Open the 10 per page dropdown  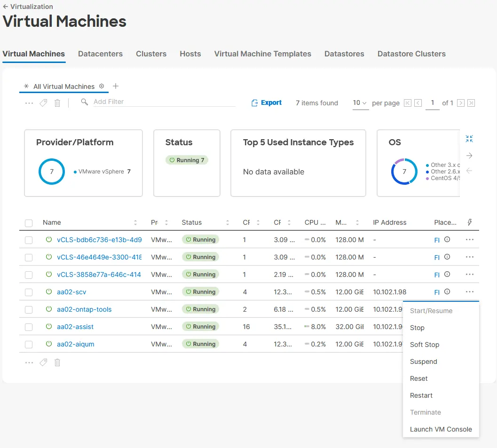pyautogui.click(x=360, y=103)
